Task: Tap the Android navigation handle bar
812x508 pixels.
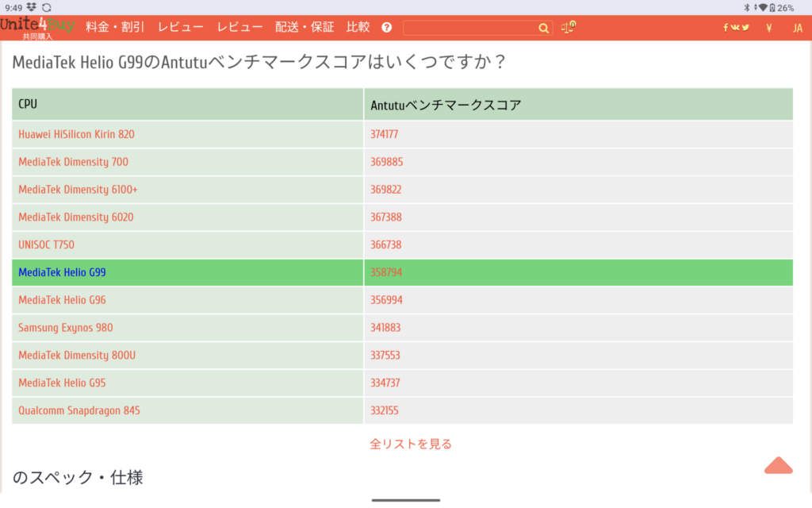Action: pos(406,500)
